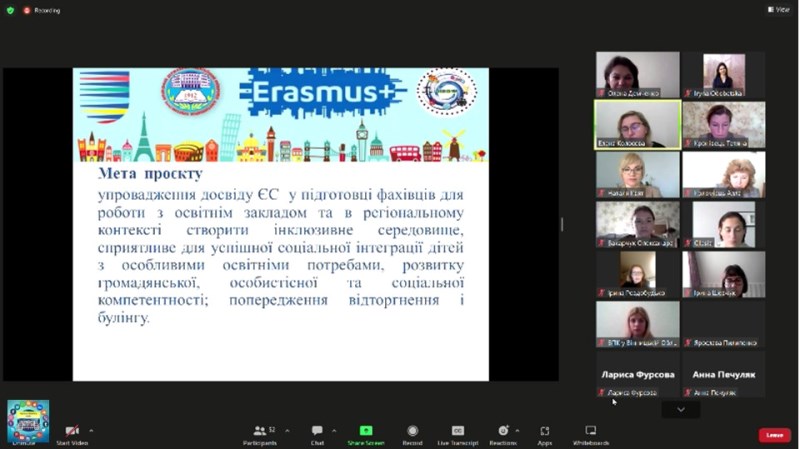Select Олена Демченко video tile
This screenshot has height=449, width=800.
click(638, 74)
